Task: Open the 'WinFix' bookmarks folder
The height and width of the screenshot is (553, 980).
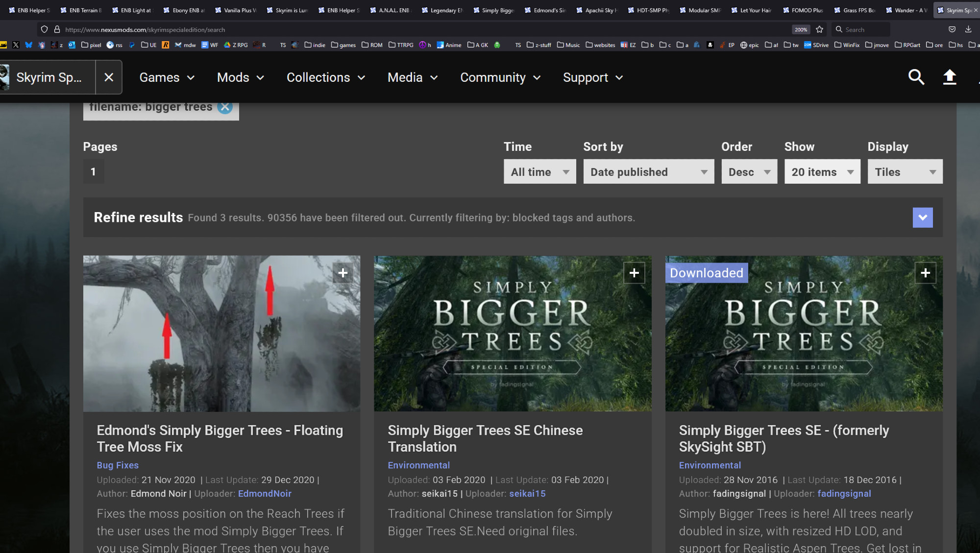Action: (847, 45)
